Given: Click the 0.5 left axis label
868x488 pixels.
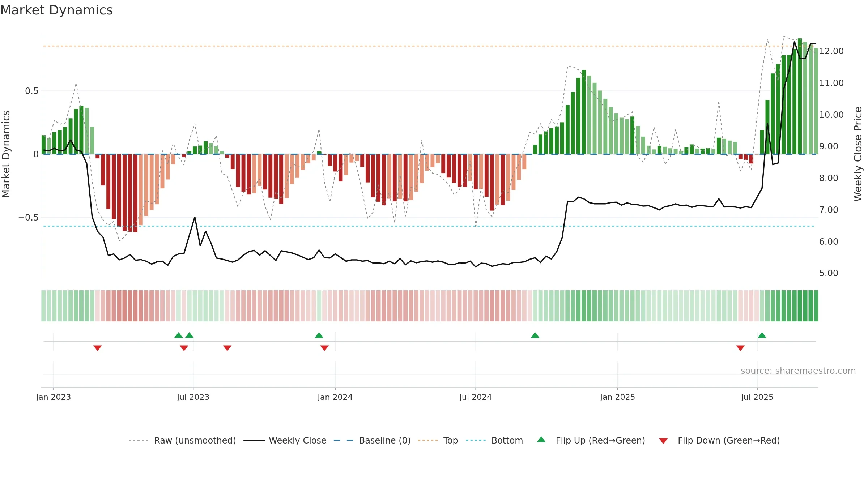Looking at the screenshot, I should click(32, 91).
